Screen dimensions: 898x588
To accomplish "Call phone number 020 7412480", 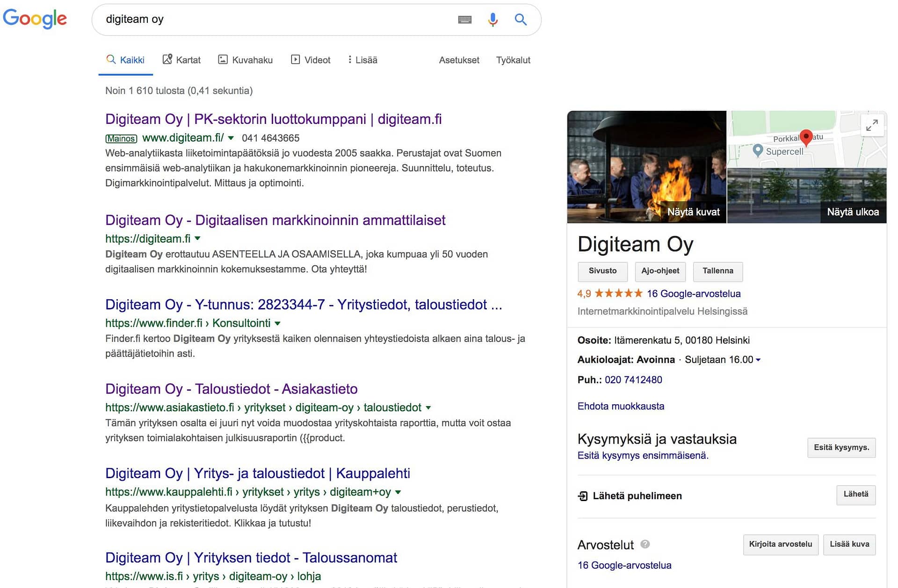I will point(633,380).
